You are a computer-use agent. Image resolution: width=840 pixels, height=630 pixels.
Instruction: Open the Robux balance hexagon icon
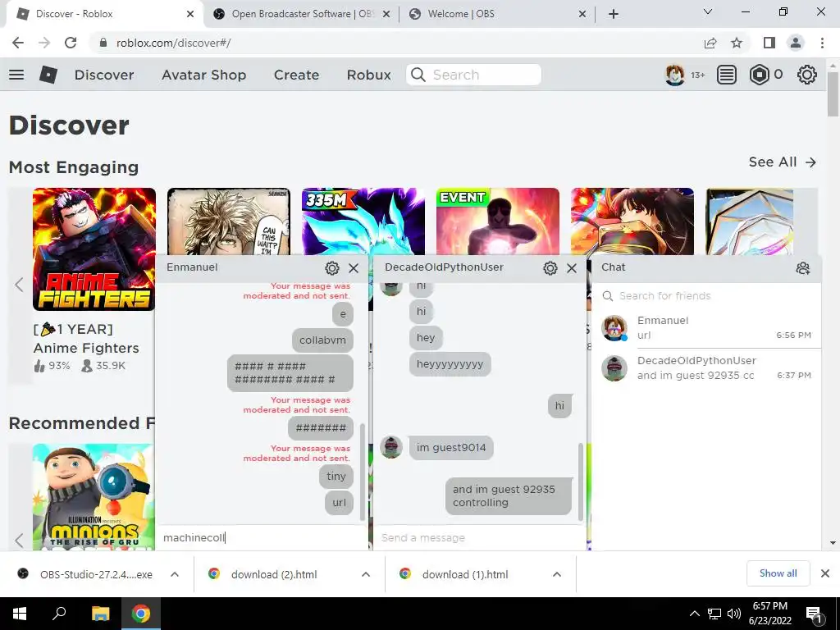pyautogui.click(x=759, y=75)
